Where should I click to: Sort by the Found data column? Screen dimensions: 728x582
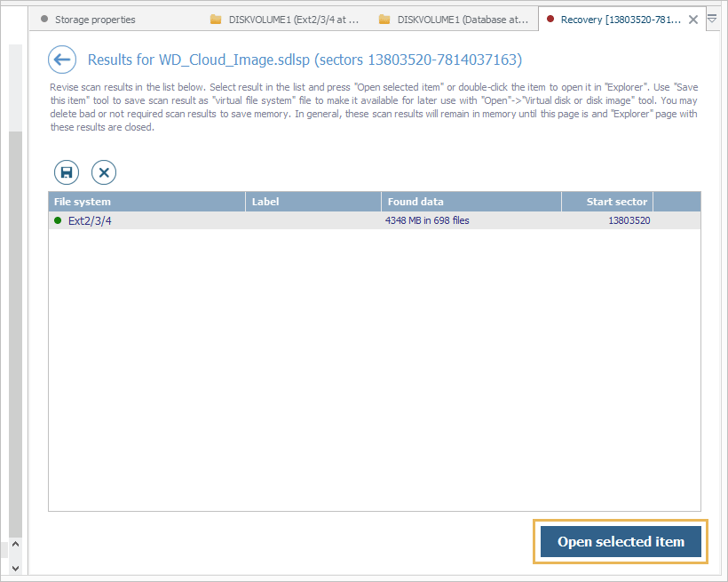pyautogui.click(x=471, y=202)
